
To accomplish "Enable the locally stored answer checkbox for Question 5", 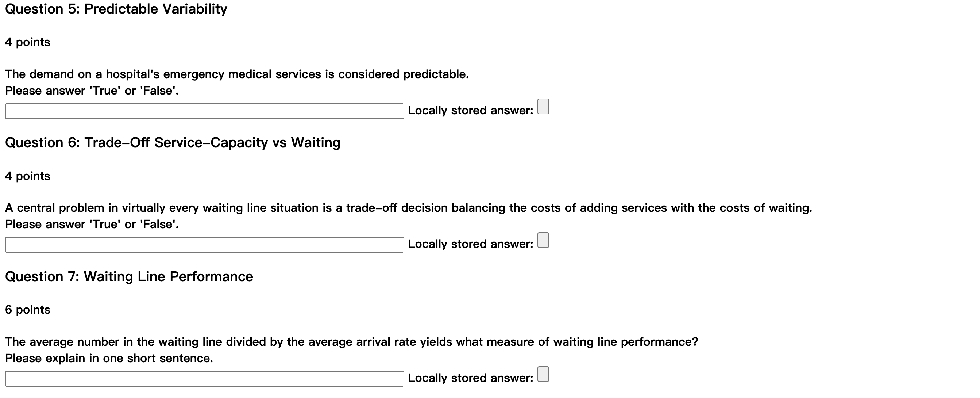I will [x=543, y=108].
